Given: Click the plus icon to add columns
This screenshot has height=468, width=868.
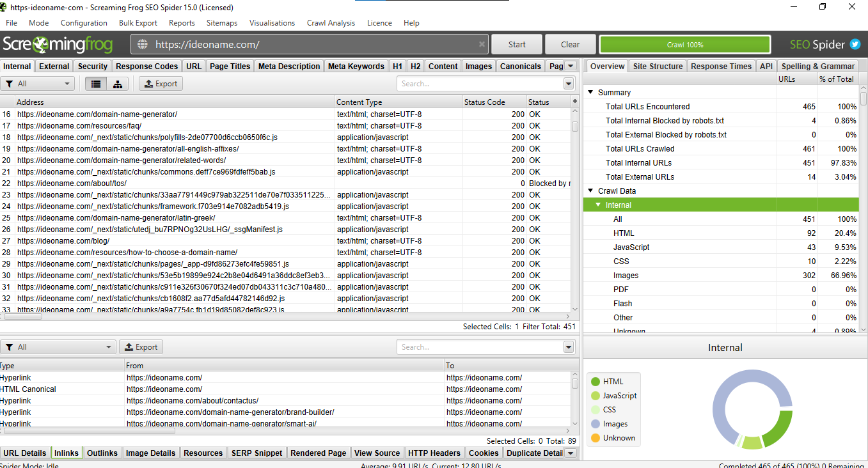Looking at the screenshot, I should [x=574, y=102].
